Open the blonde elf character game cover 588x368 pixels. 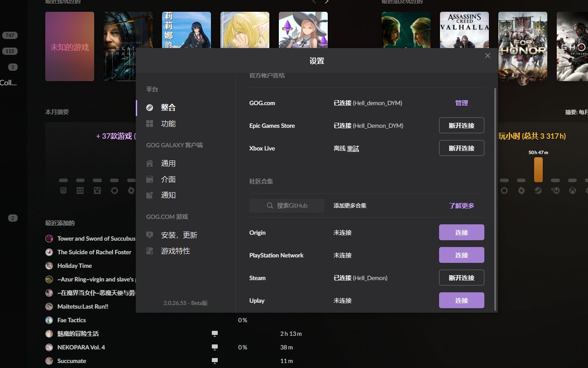pos(245,30)
